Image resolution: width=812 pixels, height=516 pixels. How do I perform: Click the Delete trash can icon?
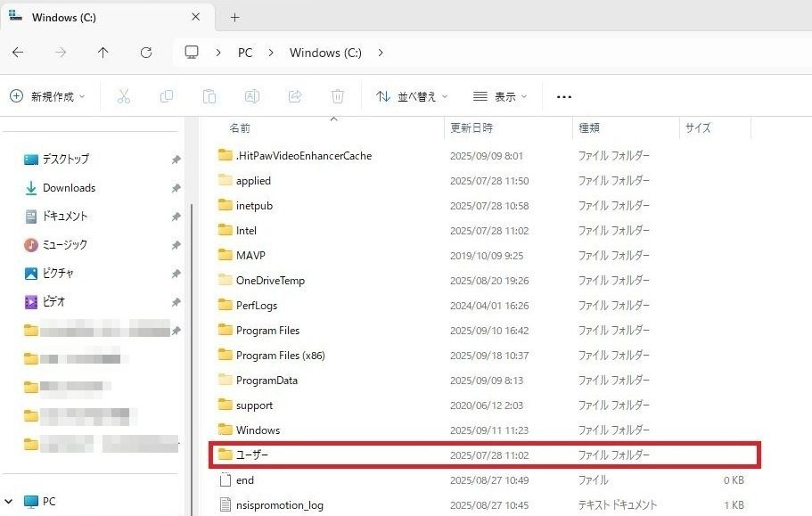(x=338, y=96)
